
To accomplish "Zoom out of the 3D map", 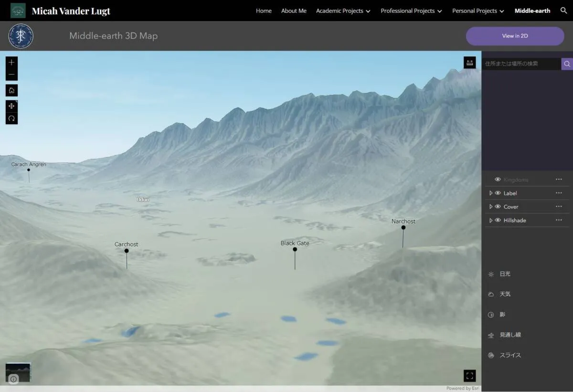I will click(x=11, y=74).
